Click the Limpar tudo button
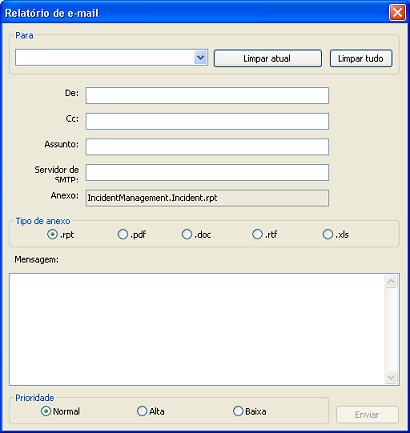The image size is (410, 433). [361, 58]
